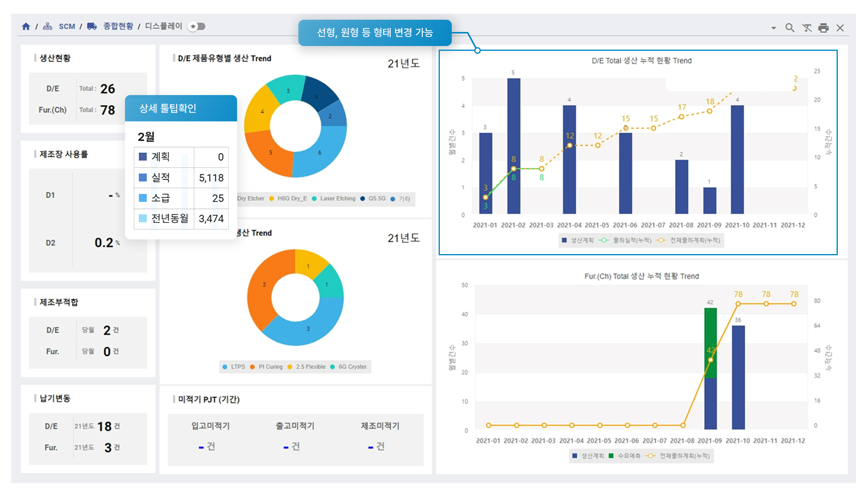Image resolution: width=868 pixels, height=498 pixels.
Task: Toggle the star favorite switch
Action: tap(197, 26)
